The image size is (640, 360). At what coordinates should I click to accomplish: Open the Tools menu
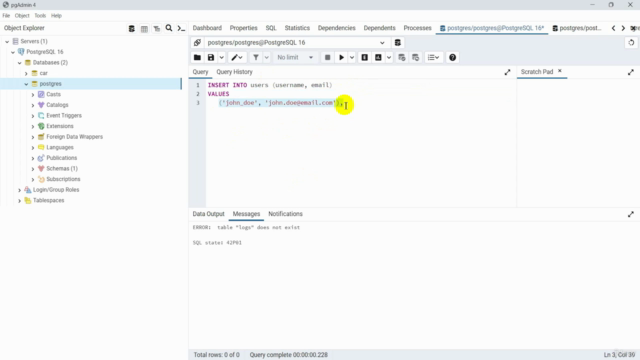point(40,16)
